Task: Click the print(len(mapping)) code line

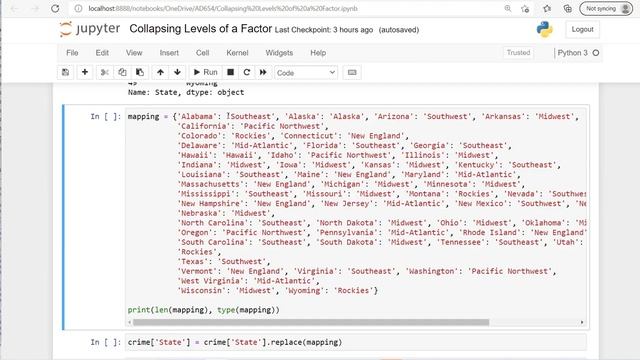Action: point(204,310)
